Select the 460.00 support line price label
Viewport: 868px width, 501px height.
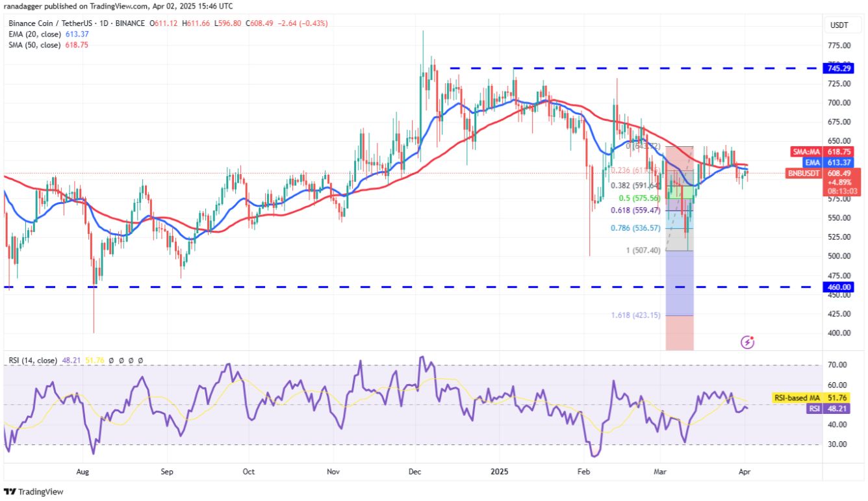837,287
